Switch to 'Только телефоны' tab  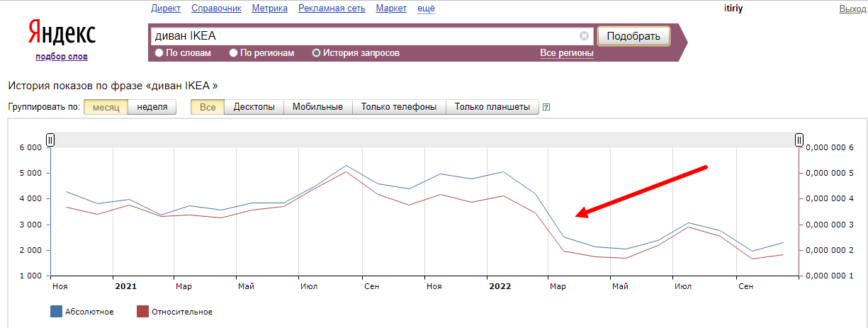tap(398, 107)
